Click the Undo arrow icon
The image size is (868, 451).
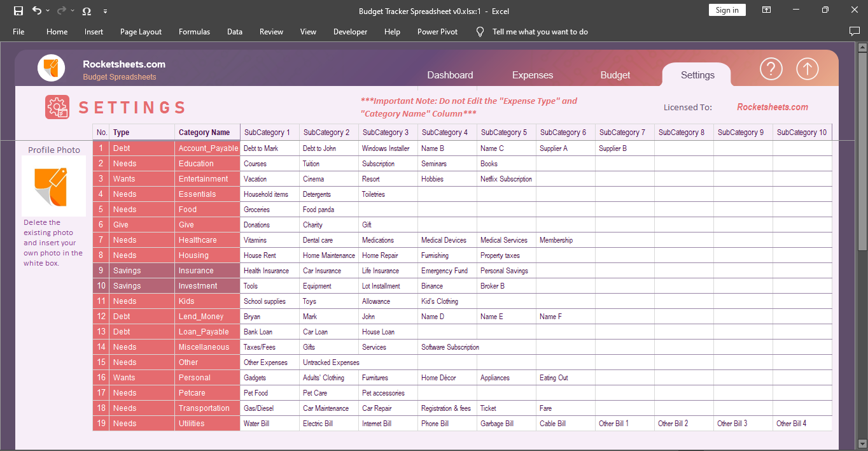(36, 10)
